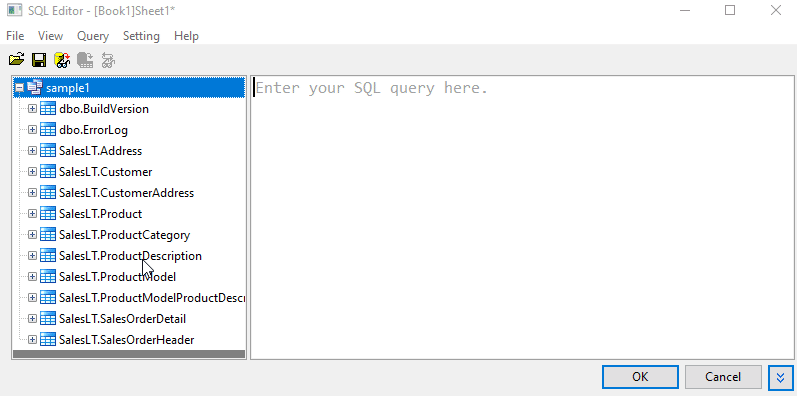Click the Open file folder icon

[16, 60]
